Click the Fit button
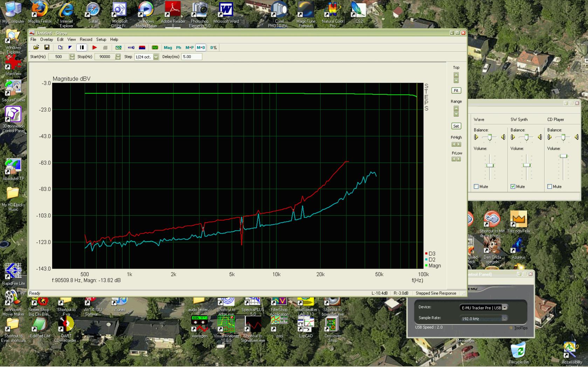Image resolution: width=588 pixels, height=367 pixels. click(456, 91)
